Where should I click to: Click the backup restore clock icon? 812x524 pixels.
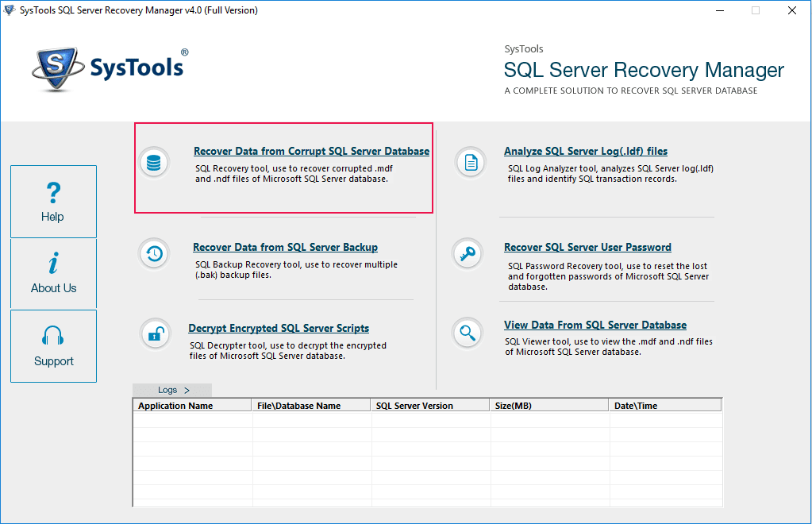[x=154, y=254]
